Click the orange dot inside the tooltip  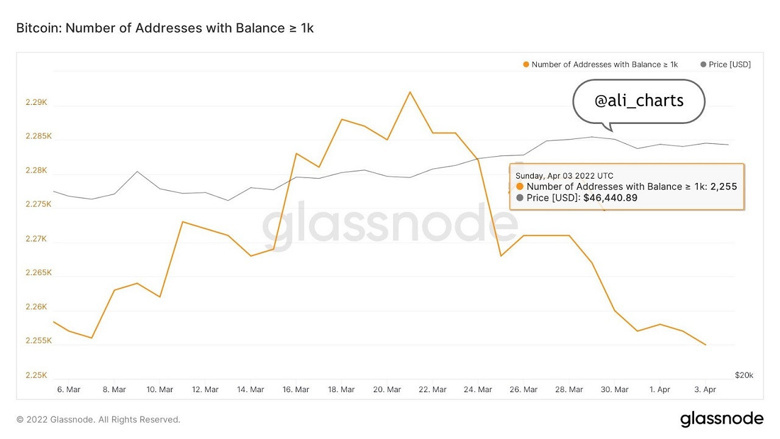518,186
